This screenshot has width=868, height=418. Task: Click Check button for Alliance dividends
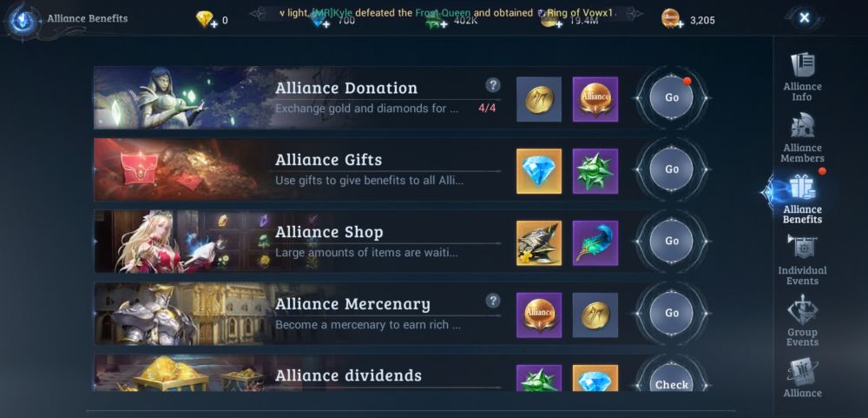point(672,379)
